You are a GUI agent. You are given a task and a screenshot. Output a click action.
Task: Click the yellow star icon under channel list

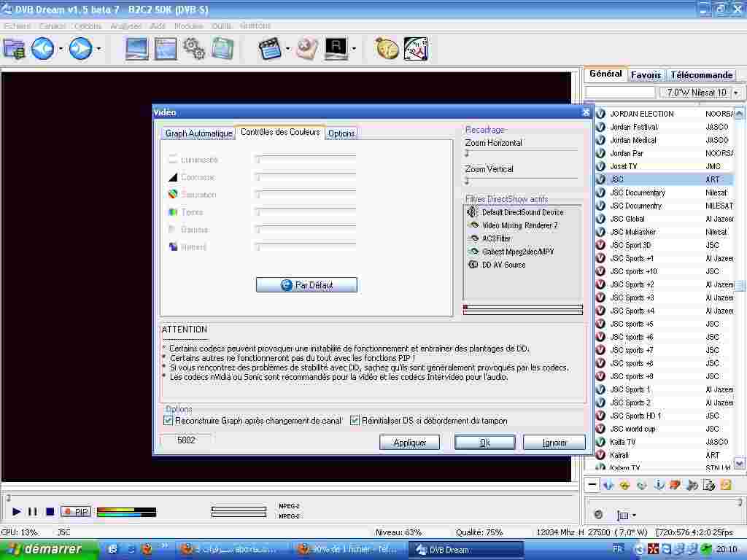(624, 485)
